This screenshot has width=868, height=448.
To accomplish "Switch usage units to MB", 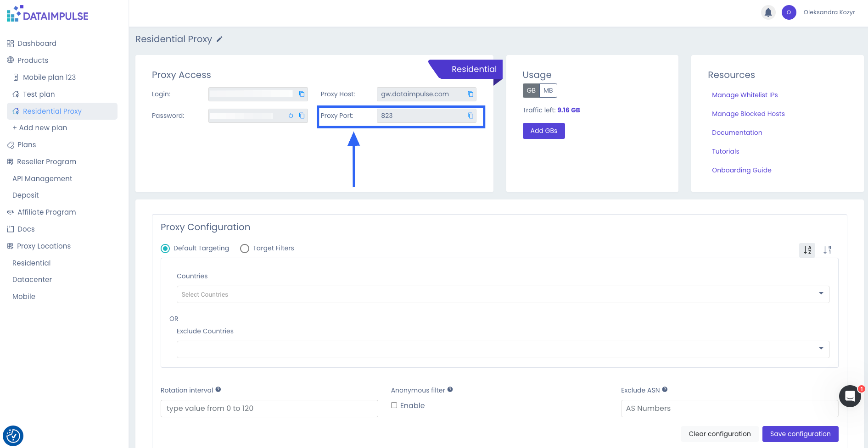I will (x=548, y=90).
